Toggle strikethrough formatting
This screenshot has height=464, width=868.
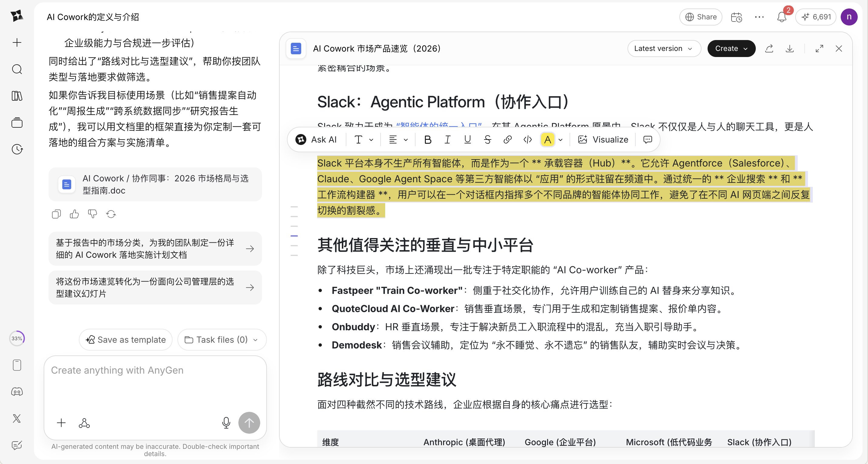pos(487,139)
